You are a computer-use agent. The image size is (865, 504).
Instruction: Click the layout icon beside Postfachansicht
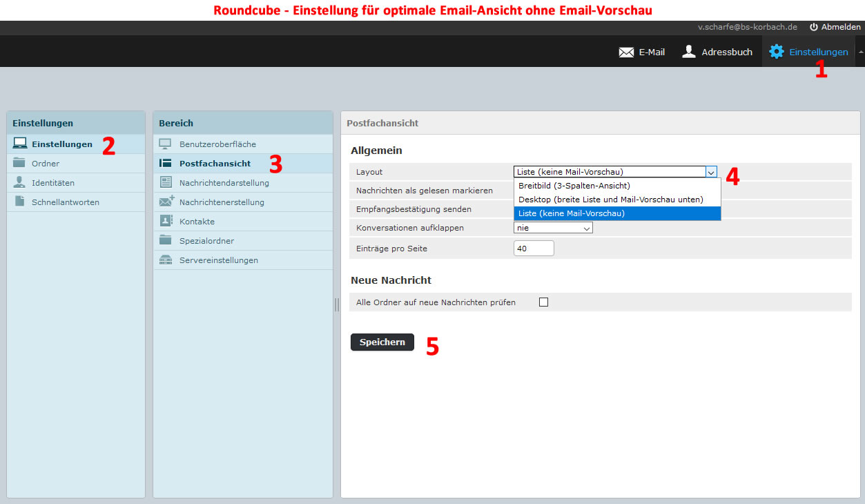[x=166, y=164]
